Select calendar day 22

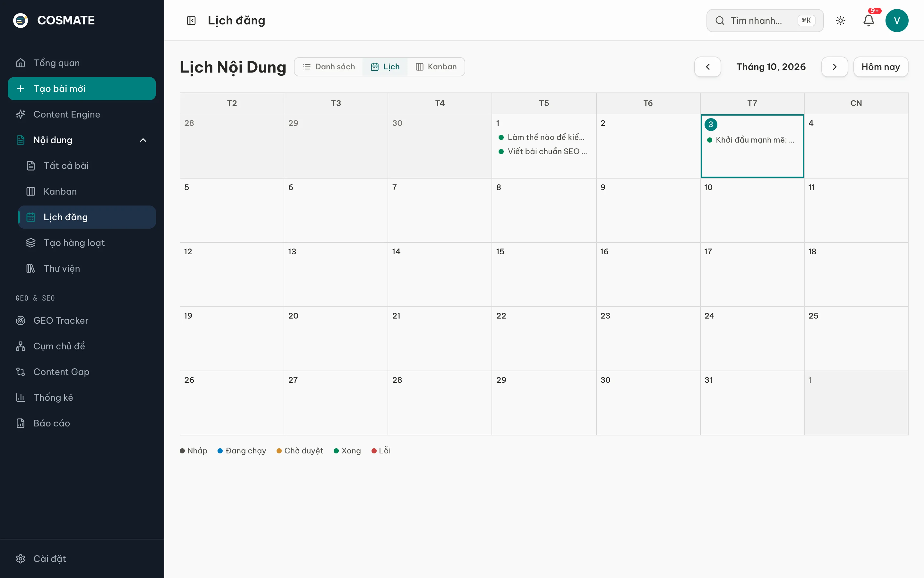[544, 339]
